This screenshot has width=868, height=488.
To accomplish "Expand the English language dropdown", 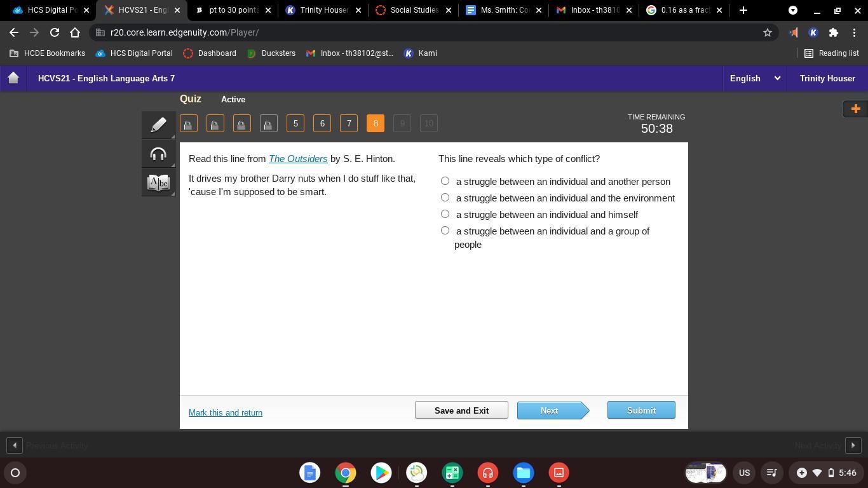I will tap(755, 78).
